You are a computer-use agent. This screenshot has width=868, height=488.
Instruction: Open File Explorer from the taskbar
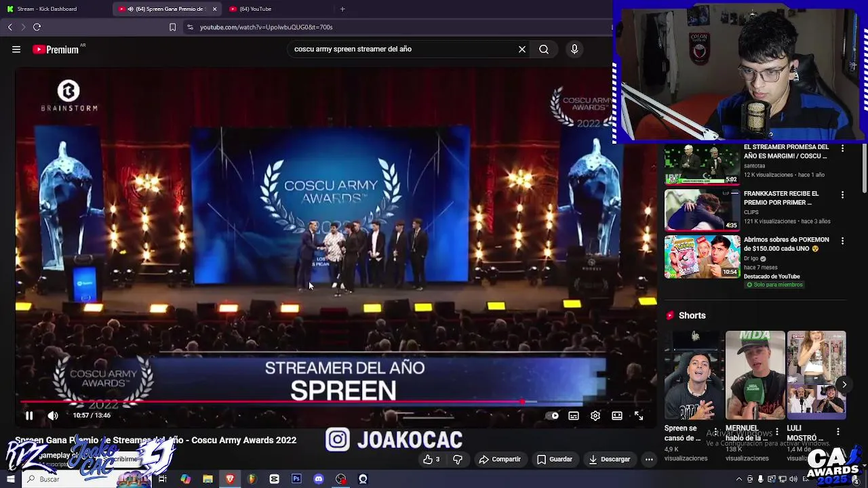click(208, 479)
